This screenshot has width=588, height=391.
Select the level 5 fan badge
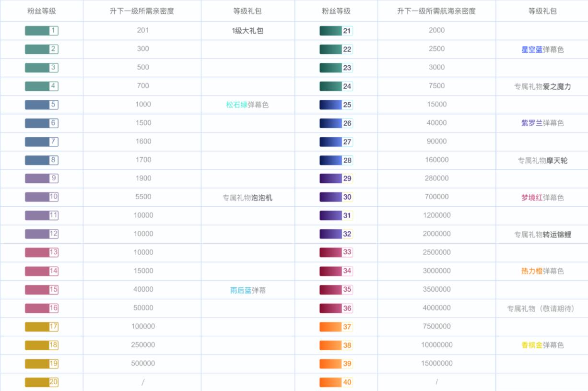[x=42, y=104]
